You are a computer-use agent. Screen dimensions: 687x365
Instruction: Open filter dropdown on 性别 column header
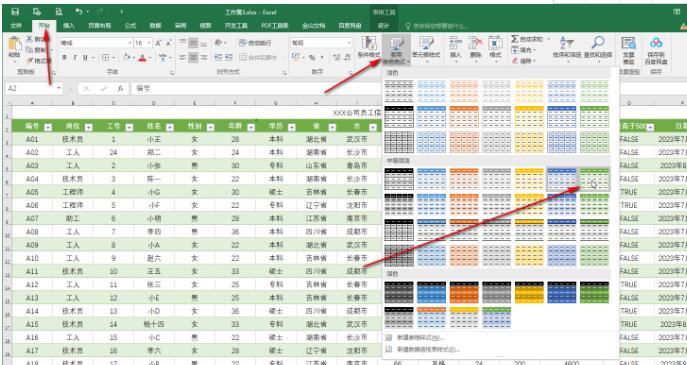(x=210, y=127)
